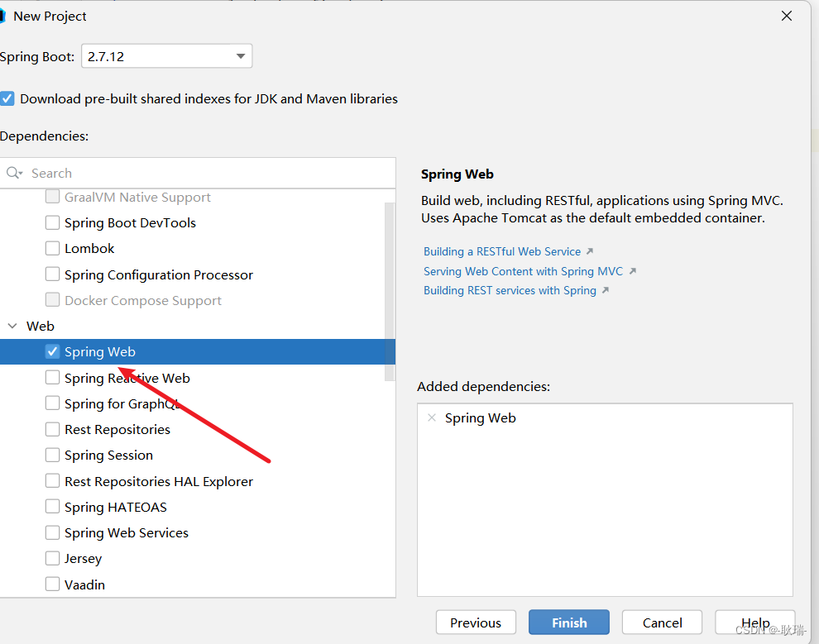This screenshot has width=819, height=644.
Task: Open Serving Web Content with Spring MVC link
Action: (x=524, y=271)
